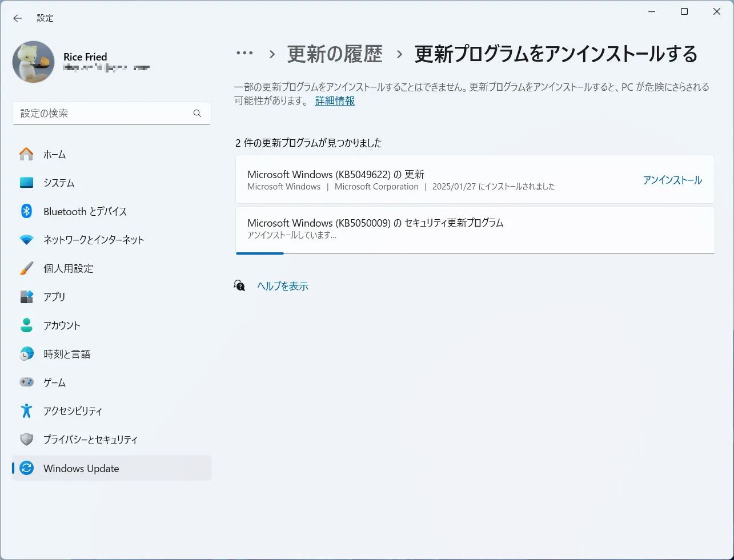
Task: Click the network Wi-Fi icon
Action: [x=26, y=240]
